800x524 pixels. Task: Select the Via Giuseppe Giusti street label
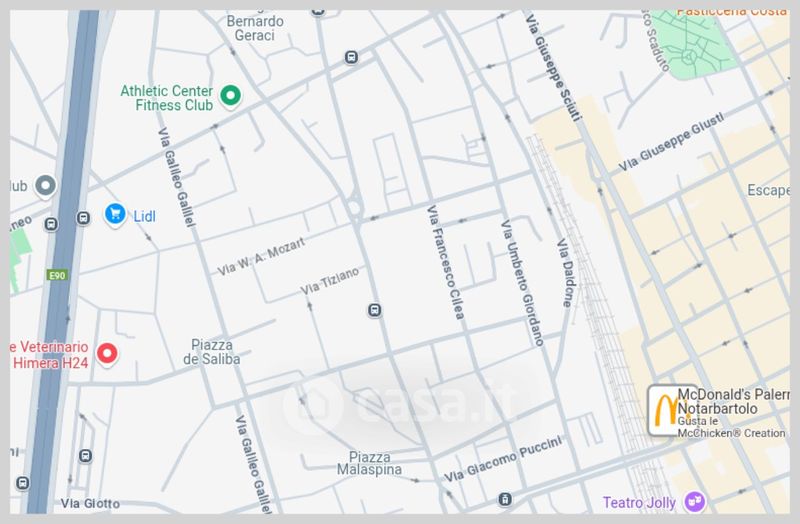671,142
